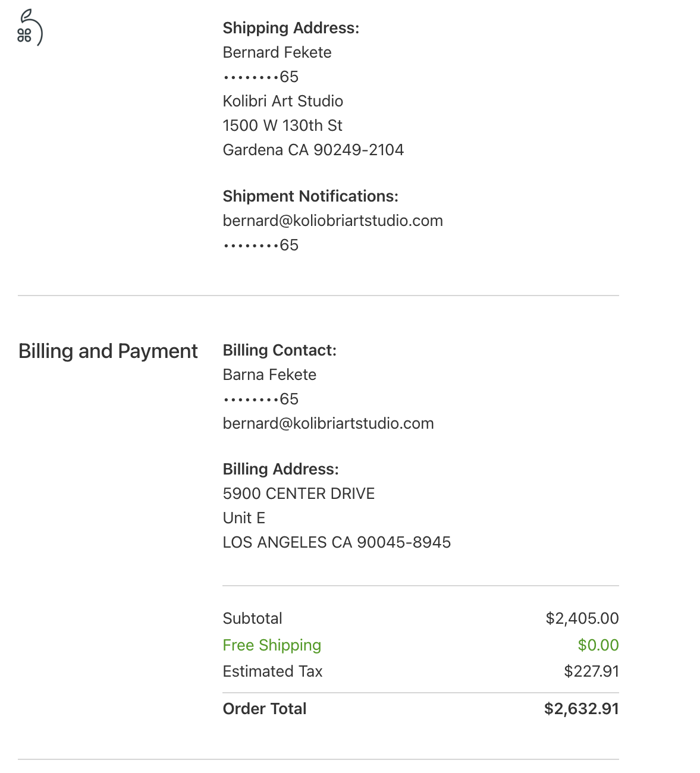700x773 pixels.
Task: Click the Order Total value $2,632.91
Action: pos(581,709)
